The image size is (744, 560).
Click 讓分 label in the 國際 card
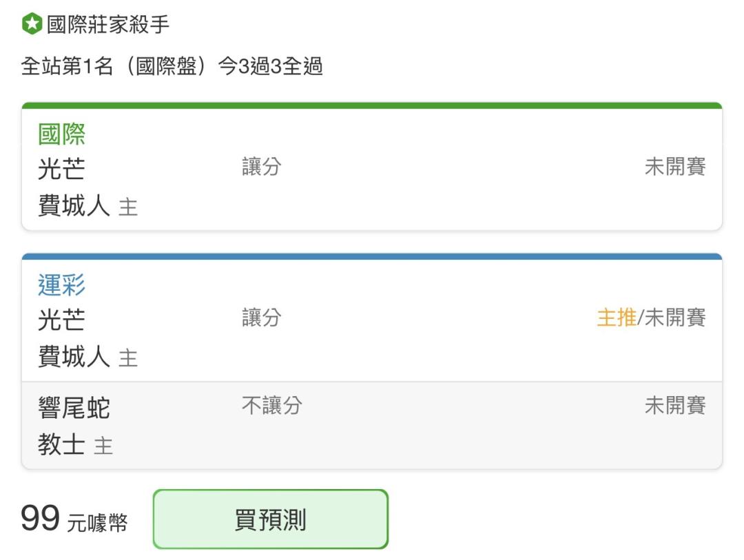click(x=262, y=167)
